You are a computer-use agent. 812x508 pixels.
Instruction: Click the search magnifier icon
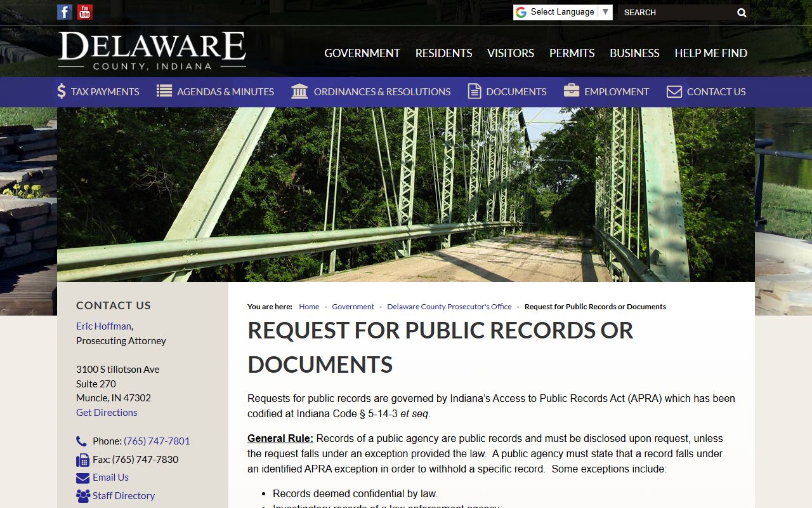[742, 13]
